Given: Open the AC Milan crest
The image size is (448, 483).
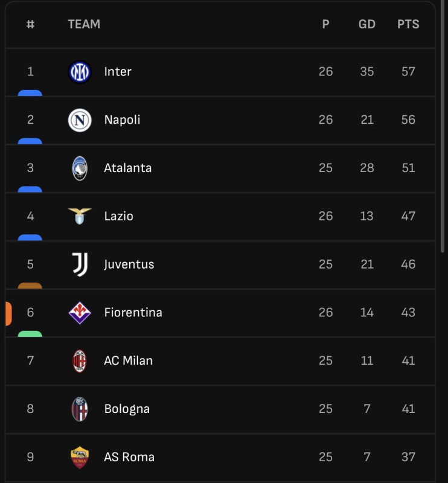Looking at the screenshot, I should [80, 360].
